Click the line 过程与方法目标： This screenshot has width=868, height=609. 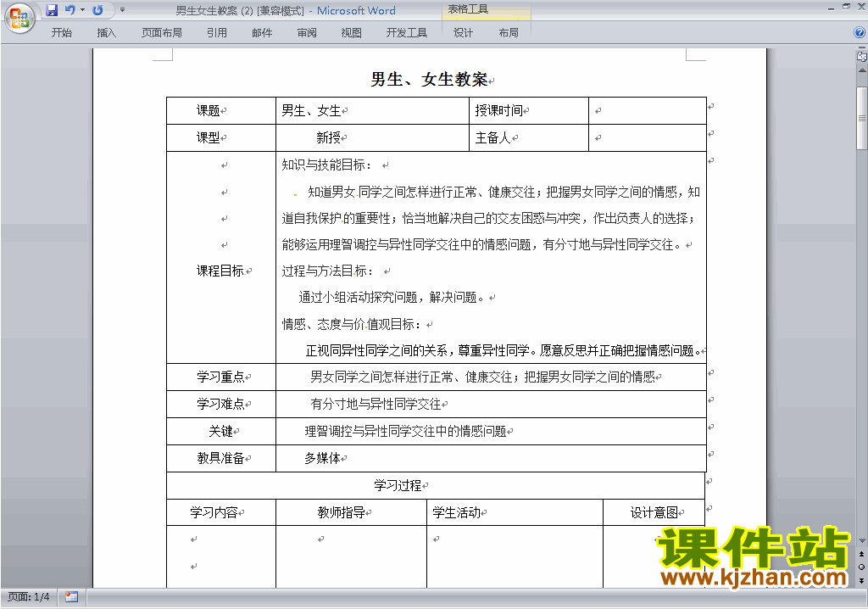[x=328, y=271]
